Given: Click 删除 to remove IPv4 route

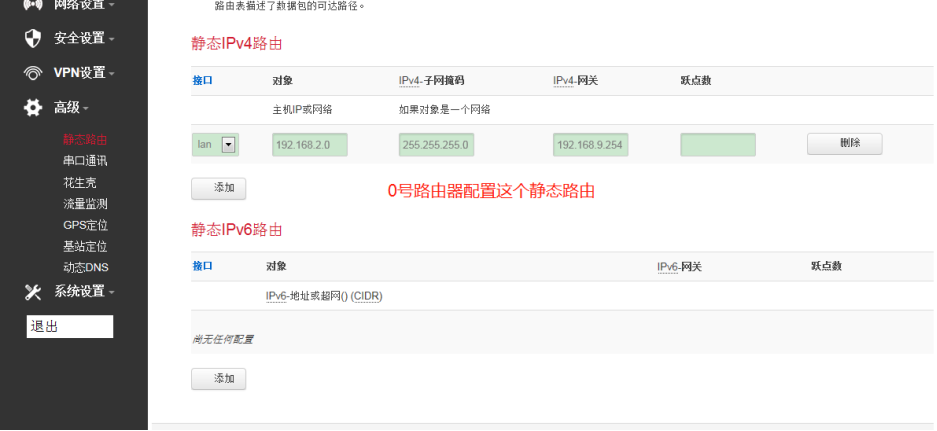Looking at the screenshot, I should [844, 144].
